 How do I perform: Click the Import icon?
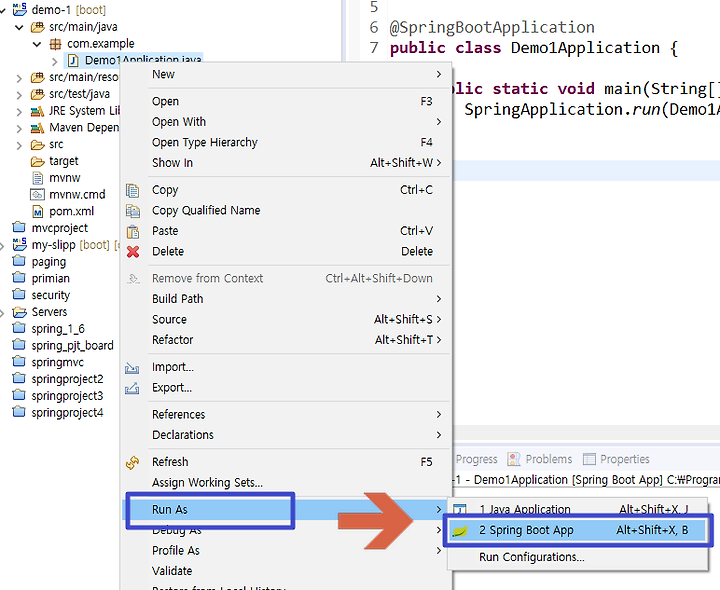pyautogui.click(x=132, y=368)
